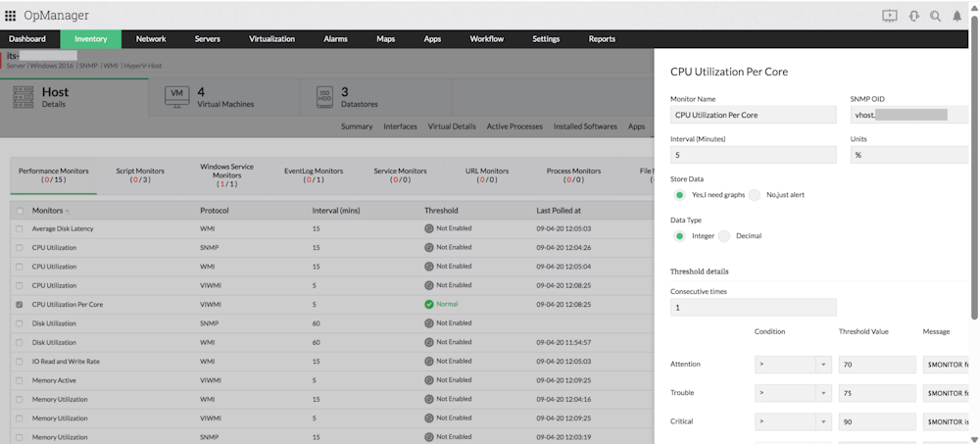Switch to Process Monitors tab
The height and width of the screenshot is (444, 980).
coord(573,175)
